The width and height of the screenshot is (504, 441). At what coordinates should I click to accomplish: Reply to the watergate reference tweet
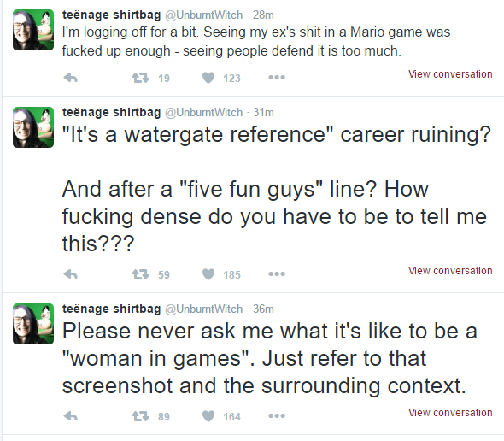(x=71, y=274)
